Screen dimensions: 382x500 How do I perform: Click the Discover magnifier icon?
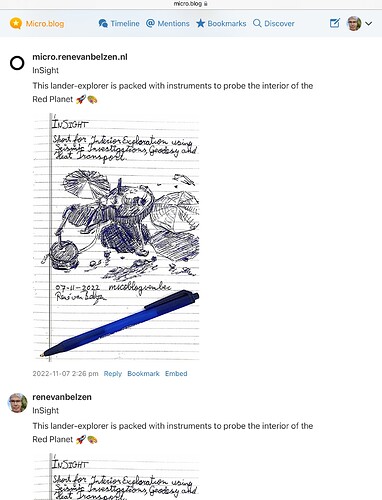pyautogui.click(x=257, y=23)
